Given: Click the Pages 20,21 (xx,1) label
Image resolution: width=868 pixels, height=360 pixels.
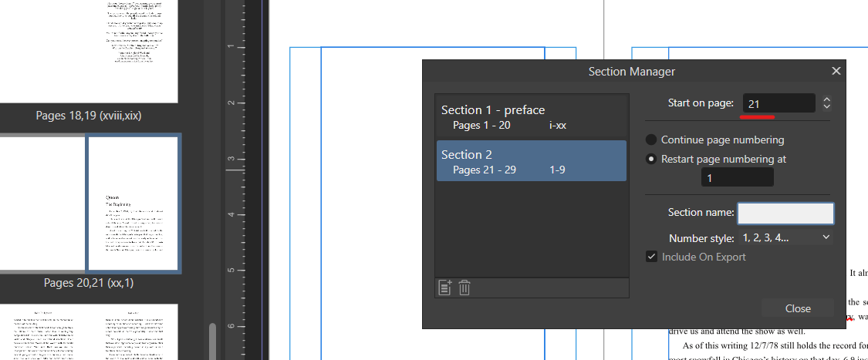Looking at the screenshot, I should pos(89,283).
